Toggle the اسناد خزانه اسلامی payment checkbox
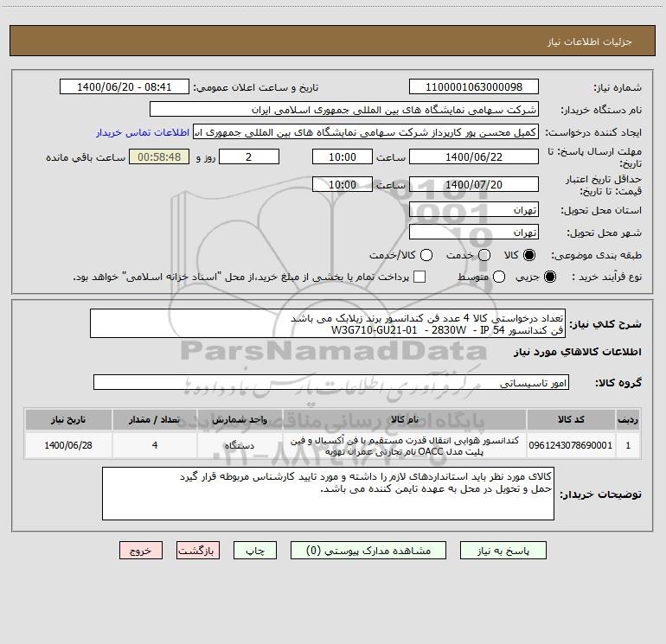Screen dimensions: 666x644 pos(419,277)
